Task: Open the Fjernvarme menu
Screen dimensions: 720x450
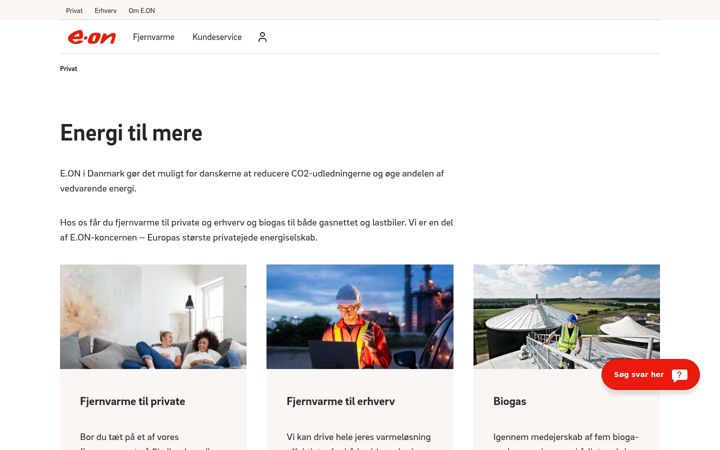Action: coord(153,37)
